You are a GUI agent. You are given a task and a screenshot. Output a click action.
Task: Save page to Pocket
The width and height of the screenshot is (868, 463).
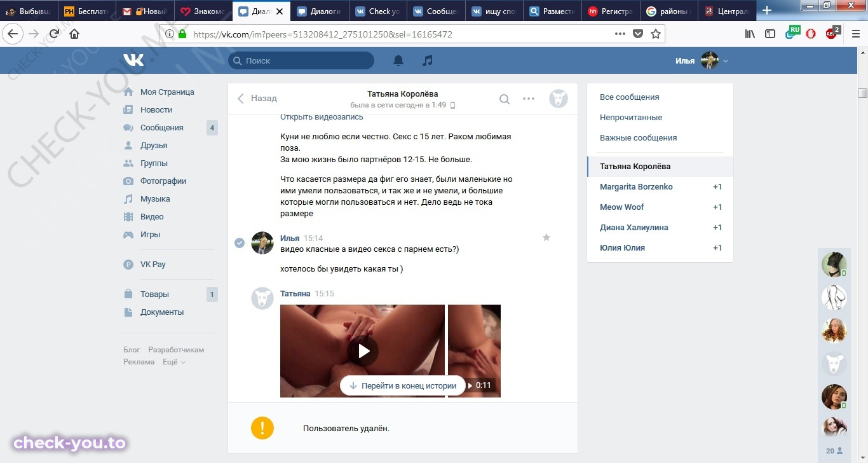pos(638,34)
